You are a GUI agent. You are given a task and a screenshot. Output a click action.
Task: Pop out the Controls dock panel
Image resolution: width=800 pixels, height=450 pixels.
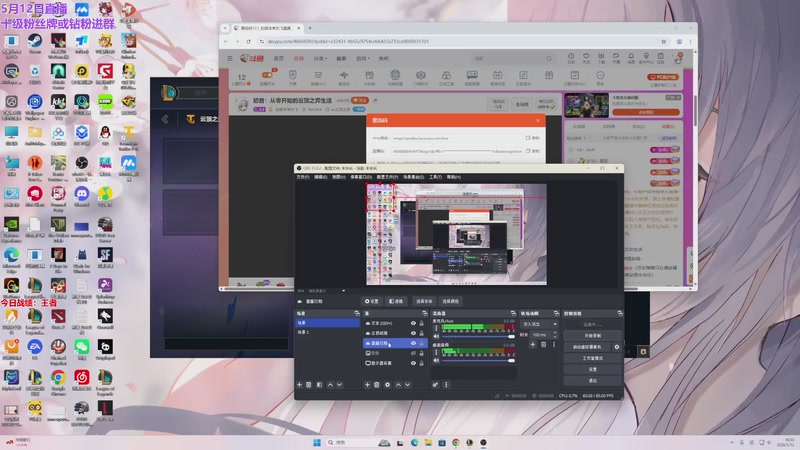click(x=620, y=313)
